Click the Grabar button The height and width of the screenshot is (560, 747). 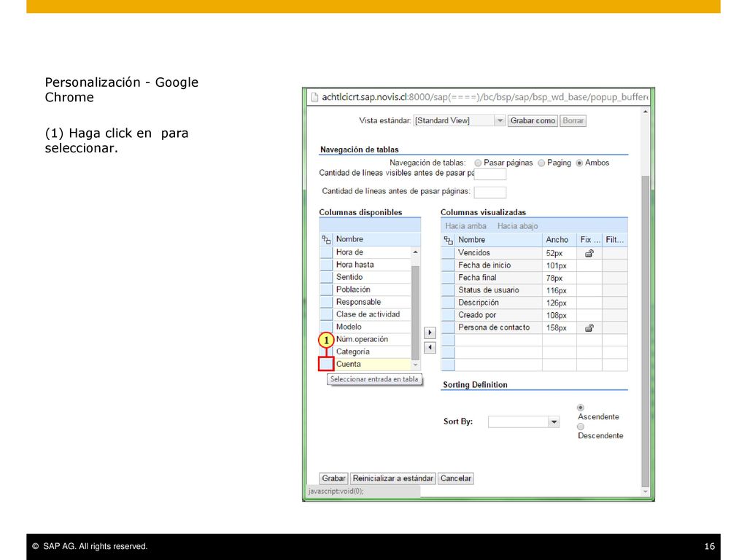click(333, 478)
